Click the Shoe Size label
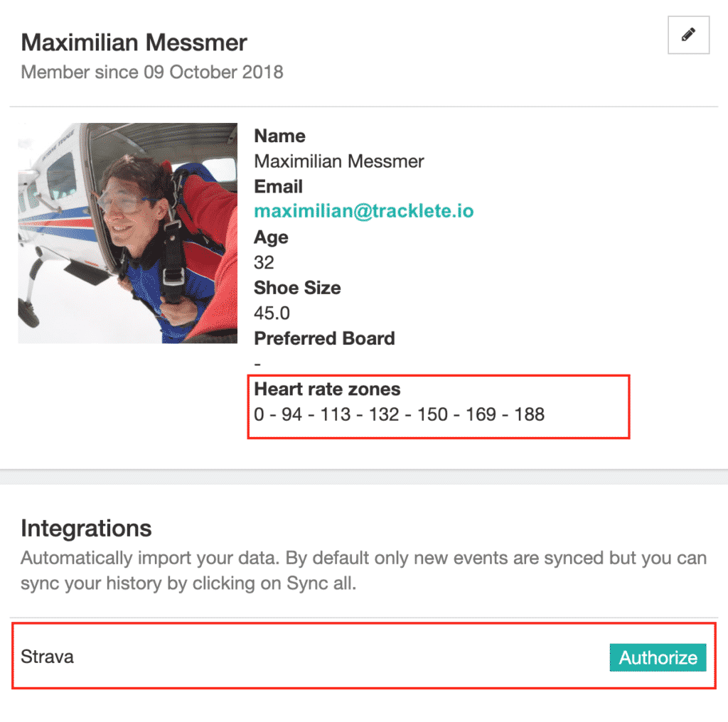 297,288
